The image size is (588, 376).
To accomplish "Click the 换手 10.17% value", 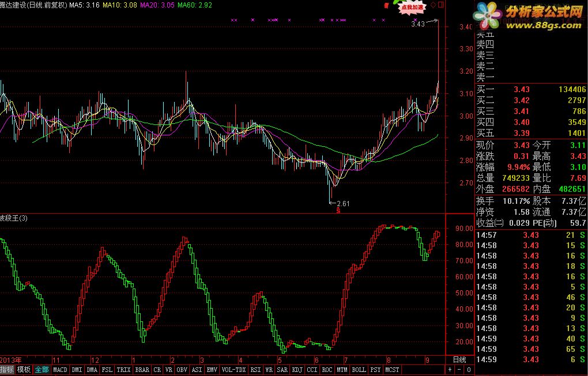I will [x=517, y=201].
